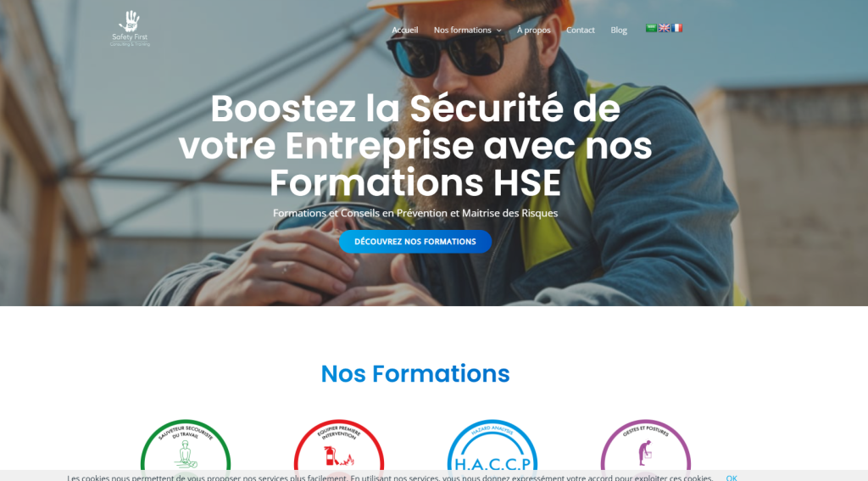Switch language with the Arabic flag
The width and height of the screenshot is (868, 481).
(x=652, y=28)
